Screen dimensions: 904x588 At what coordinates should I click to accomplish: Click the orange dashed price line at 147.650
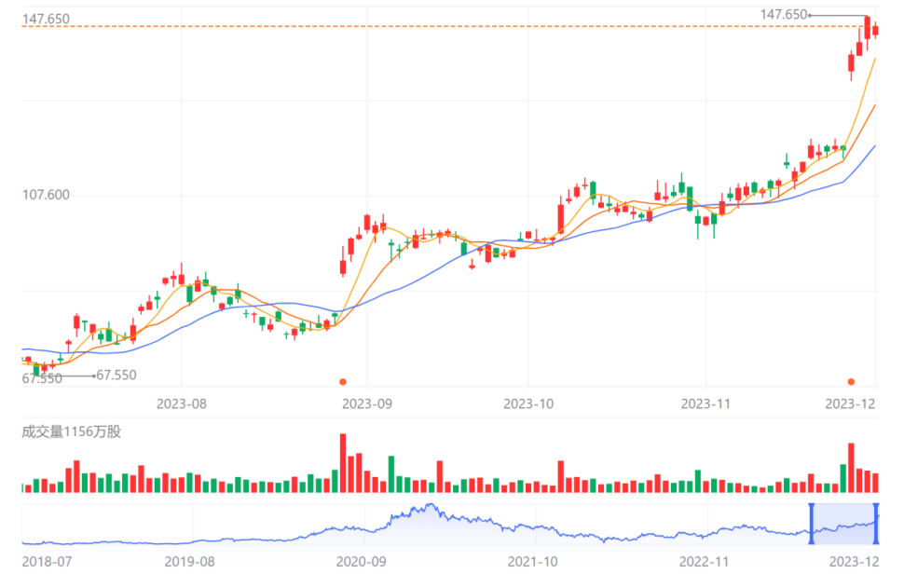click(438, 26)
